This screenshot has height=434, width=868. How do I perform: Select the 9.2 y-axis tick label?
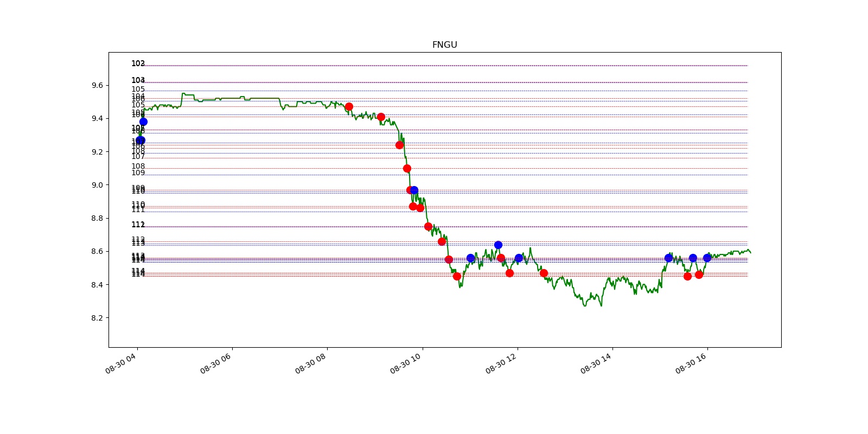(97, 152)
